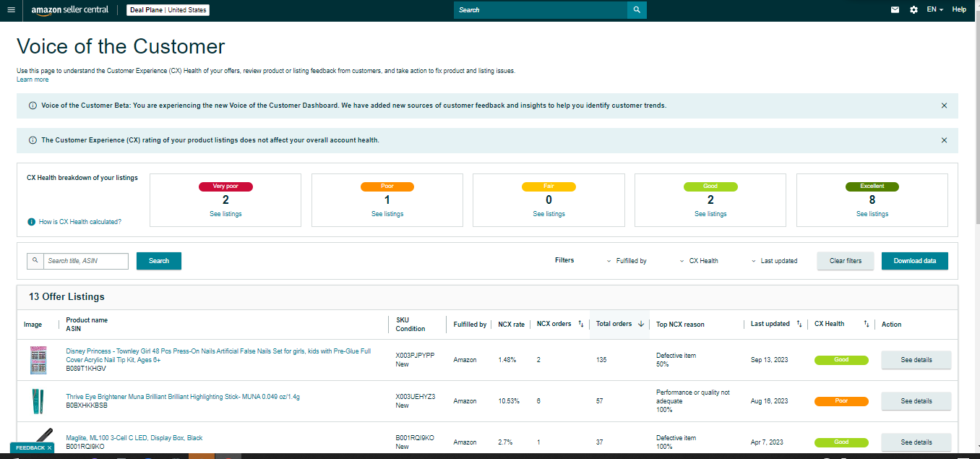The height and width of the screenshot is (459, 980).
Task: Click the Sep 13, 2023 date cell
Action: point(770,360)
